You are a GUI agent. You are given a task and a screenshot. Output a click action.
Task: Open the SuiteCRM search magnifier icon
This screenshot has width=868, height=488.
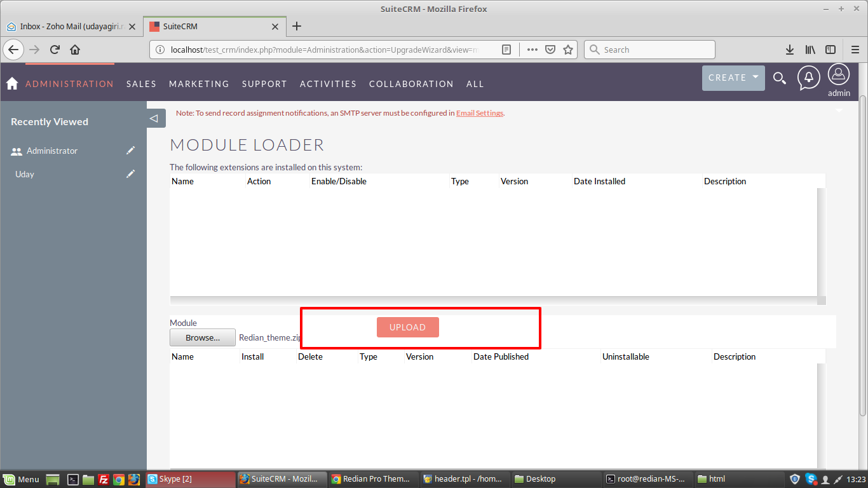pos(780,78)
